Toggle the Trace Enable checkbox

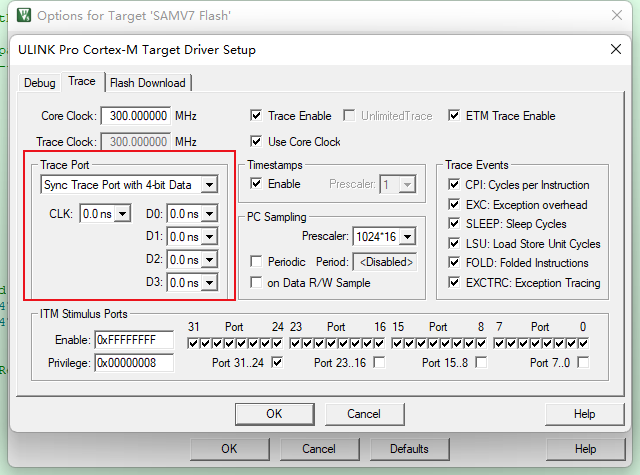point(257,116)
